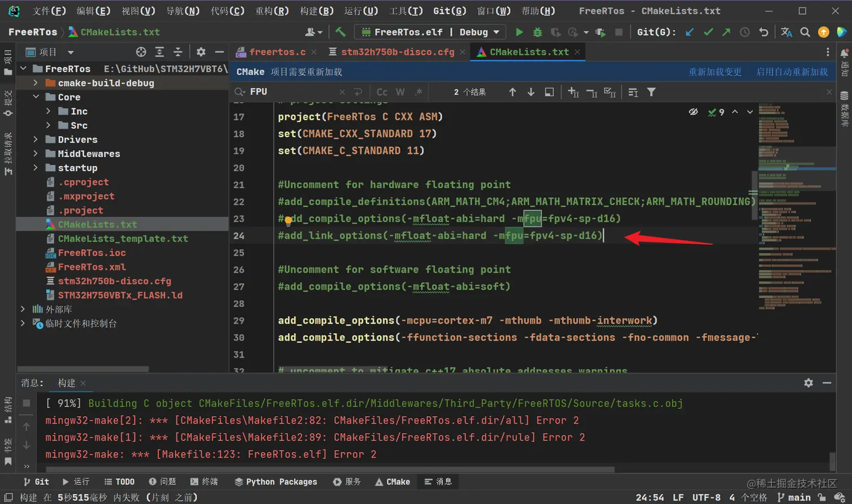852x504 pixels.
Task: Go to next search occurrence
Action: pos(531,92)
